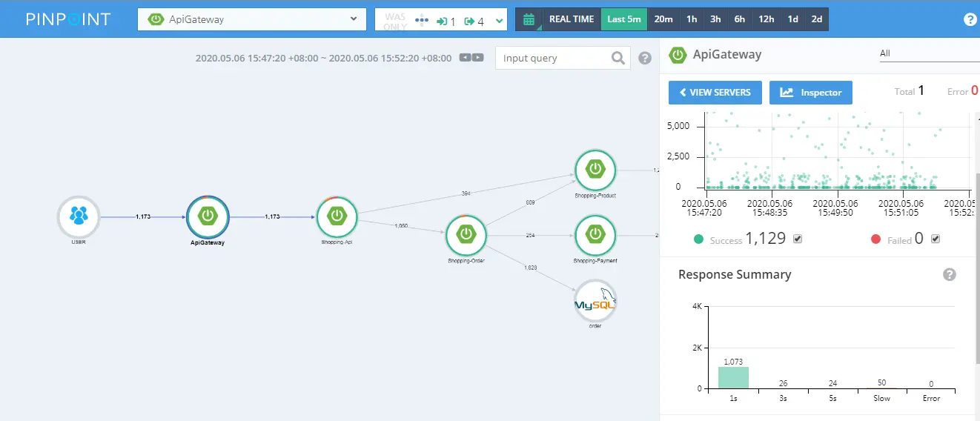Click the previous time period arrow
Screen dimensions: 980x421
[x=465, y=58]
